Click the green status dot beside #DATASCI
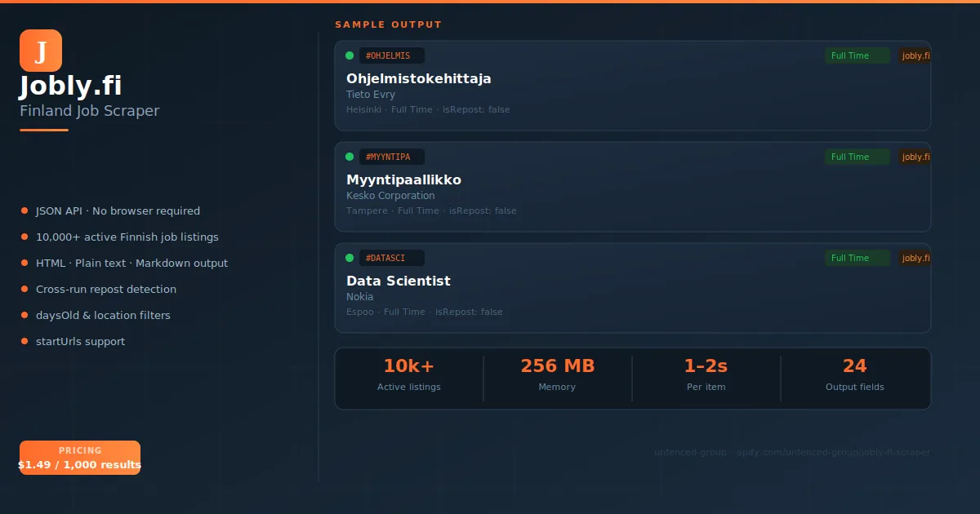Image resolution: width=980 pixels, height=514 pixels. click(x=350, y=258)
